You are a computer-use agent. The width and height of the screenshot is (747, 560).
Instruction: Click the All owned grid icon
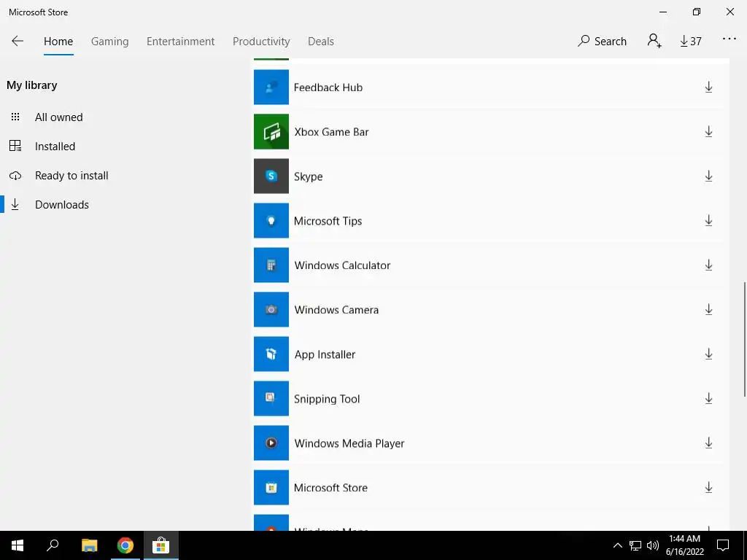pyautogui.click(x=15, y=117)
